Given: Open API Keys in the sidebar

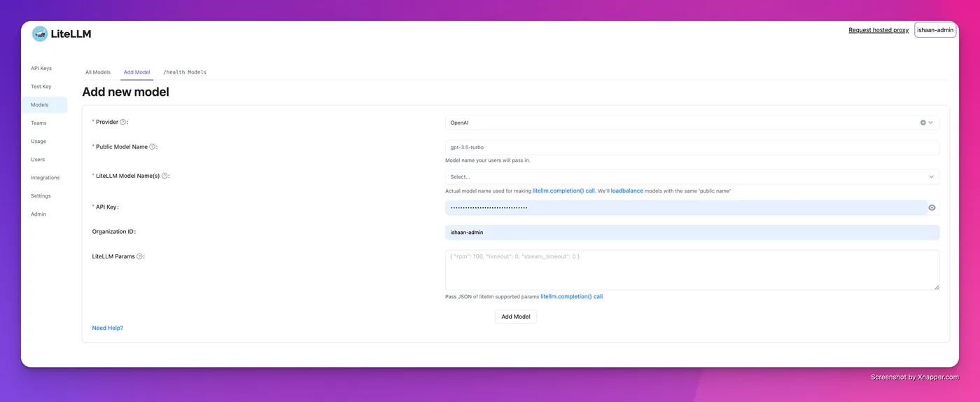Looking at the screenshot, I should [x=41, y=69].
